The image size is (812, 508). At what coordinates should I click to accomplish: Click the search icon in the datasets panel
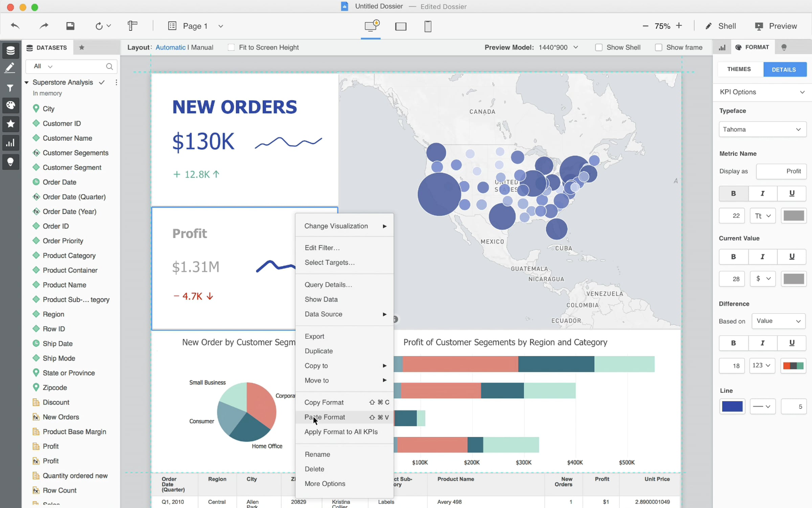click(109, 66)
